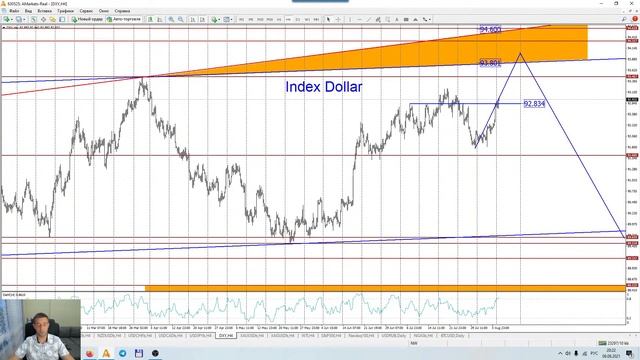Enable chart auto scroll icon

192,19
